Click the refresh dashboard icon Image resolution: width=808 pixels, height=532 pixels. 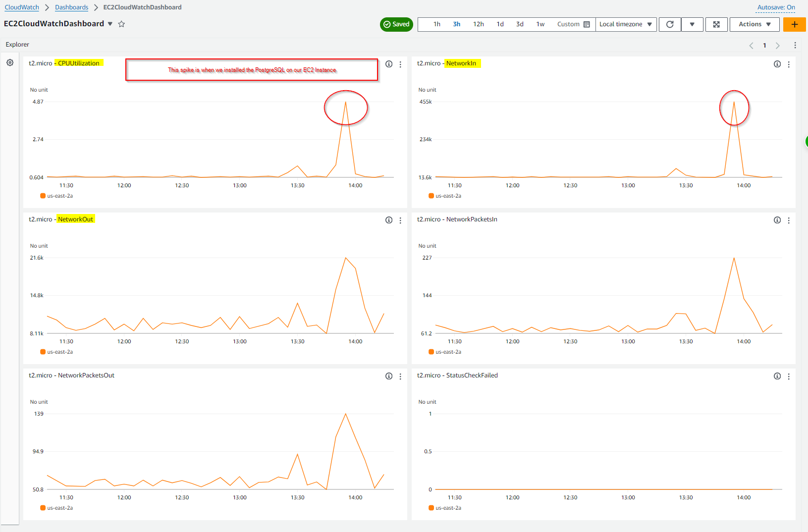tap(670, 24)
